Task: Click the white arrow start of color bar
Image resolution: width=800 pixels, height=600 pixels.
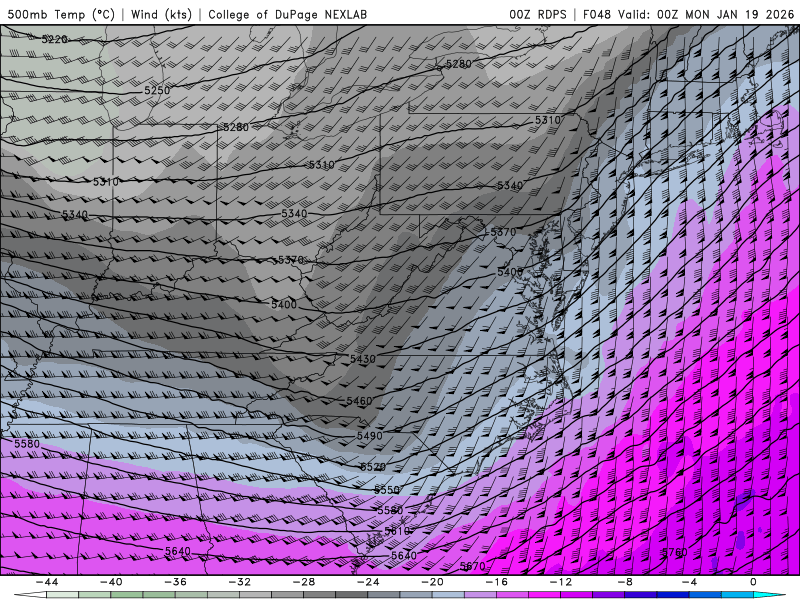Action: tap(30, 595)
